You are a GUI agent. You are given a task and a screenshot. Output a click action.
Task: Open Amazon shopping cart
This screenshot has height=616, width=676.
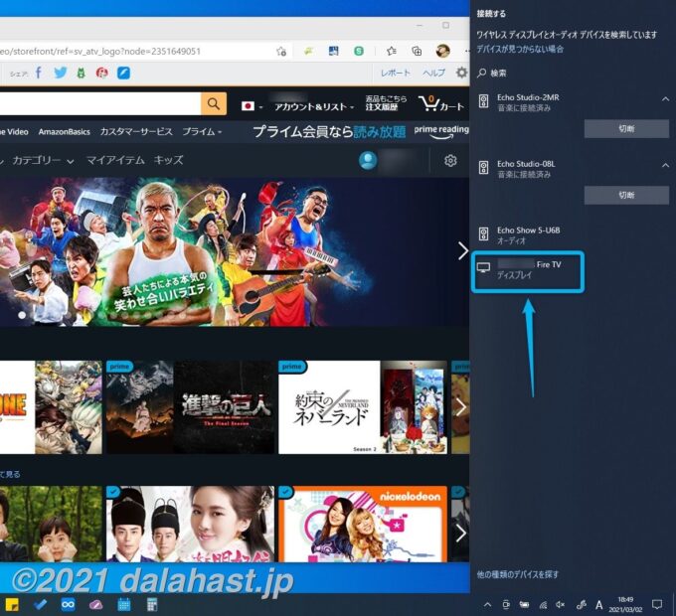[441, 103]
